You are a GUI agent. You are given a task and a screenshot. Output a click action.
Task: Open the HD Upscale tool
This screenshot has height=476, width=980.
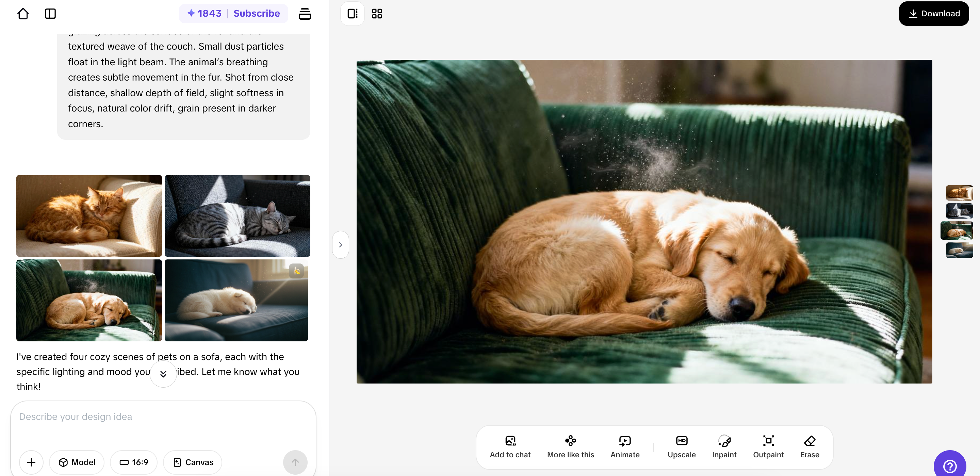[x=681, y=446]
